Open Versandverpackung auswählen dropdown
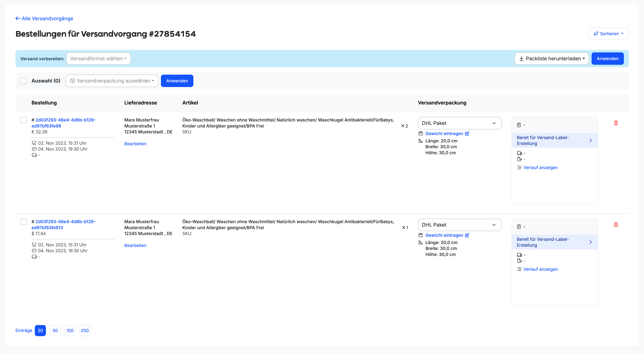The height and width of the screenshot is (353, 644). [112, 81]
